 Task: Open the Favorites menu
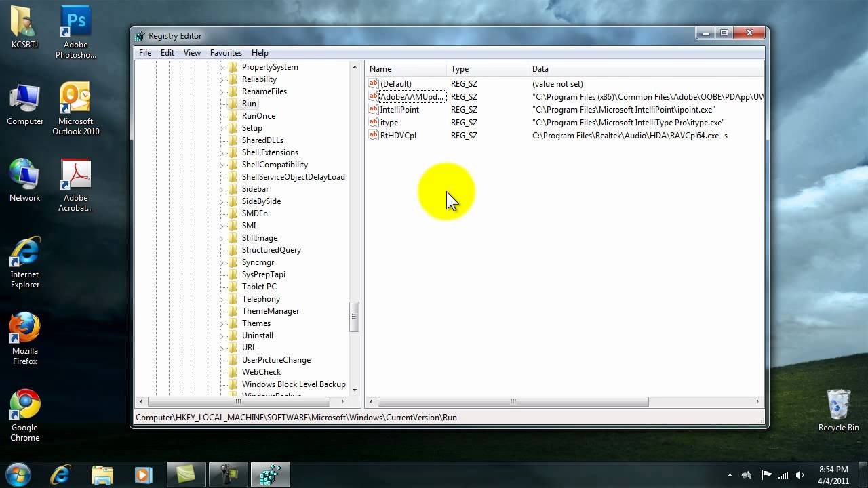(226, 53)
